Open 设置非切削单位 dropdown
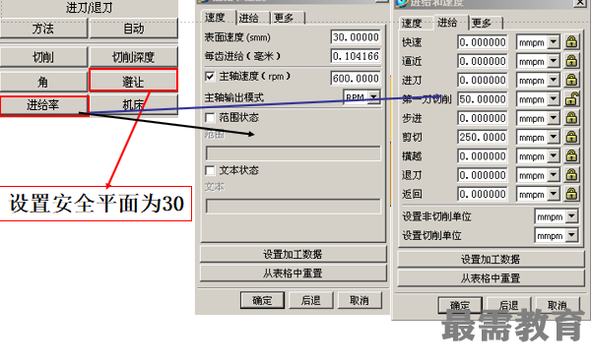591x364 pixels. 571,216
